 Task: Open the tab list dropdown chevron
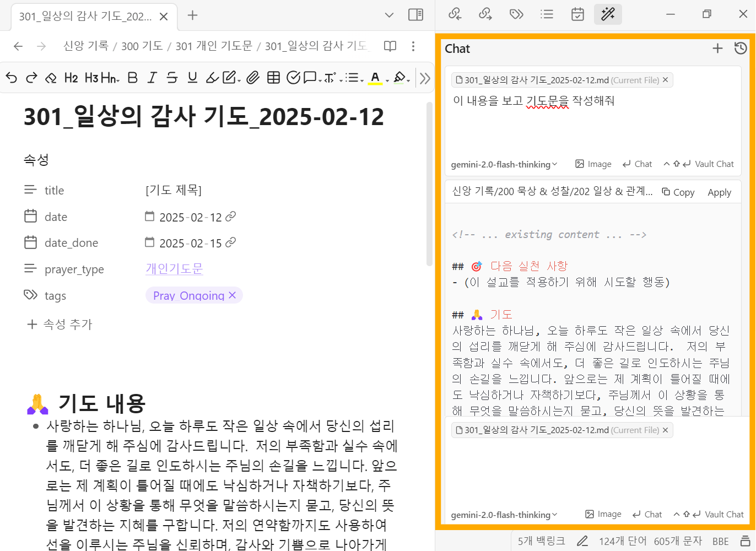point(390,15)
